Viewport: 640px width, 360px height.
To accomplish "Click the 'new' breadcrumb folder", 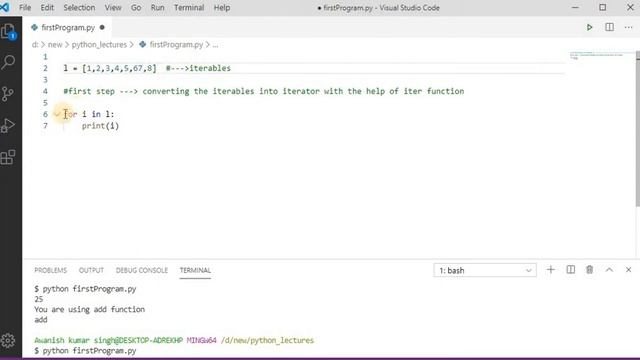I will (x=55, y=44).
